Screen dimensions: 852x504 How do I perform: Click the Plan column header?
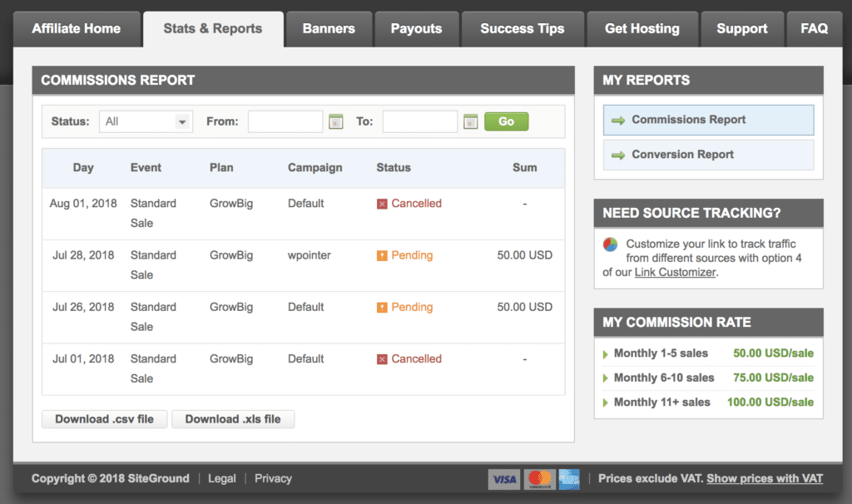pos(221,168)
